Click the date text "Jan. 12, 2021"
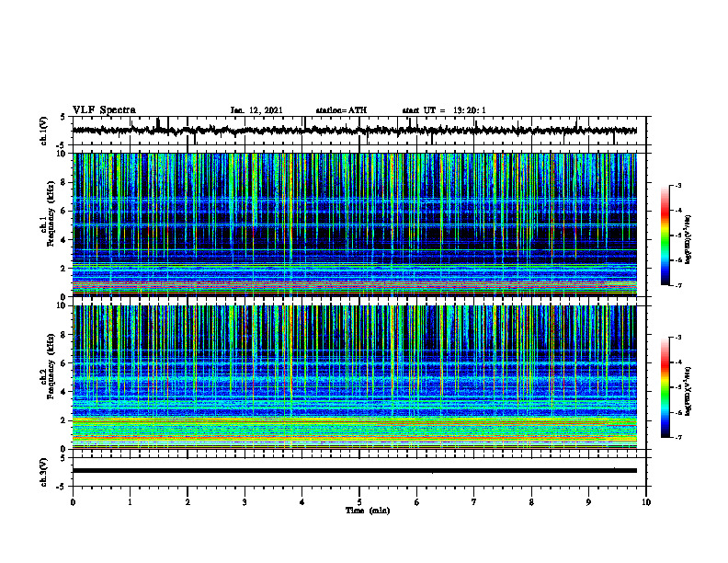This screenshot has height=563, width=728. point(256,110)
